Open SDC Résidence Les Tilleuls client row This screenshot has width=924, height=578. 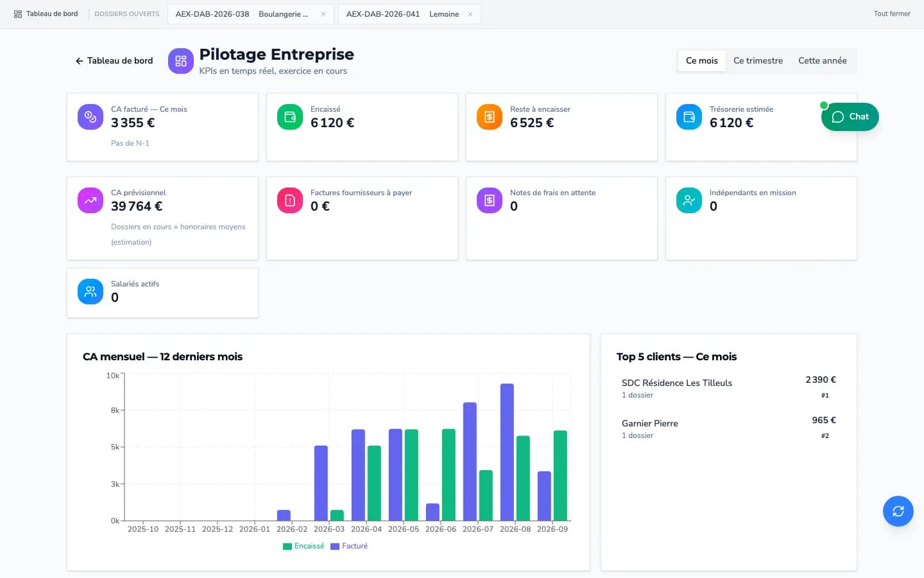729,387
